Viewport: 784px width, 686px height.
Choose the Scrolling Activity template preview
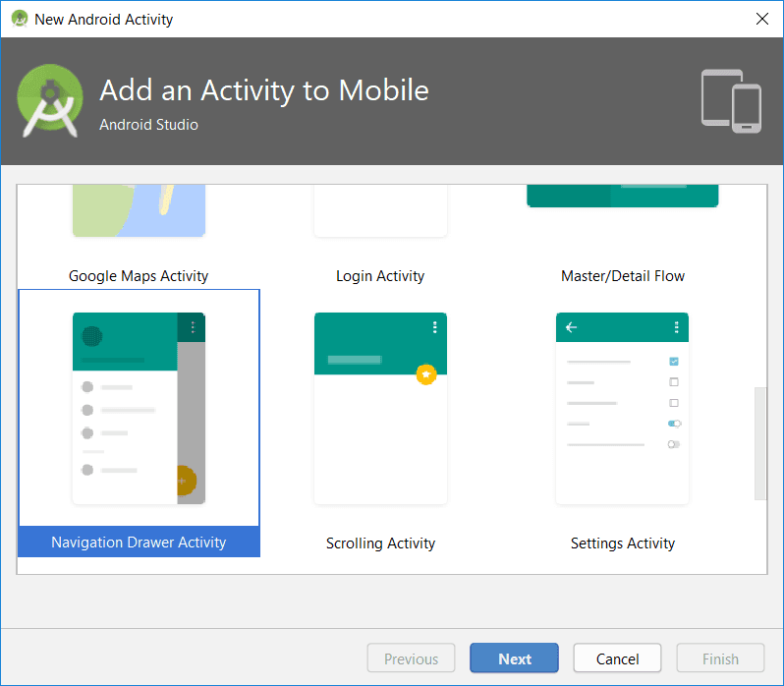380,408
